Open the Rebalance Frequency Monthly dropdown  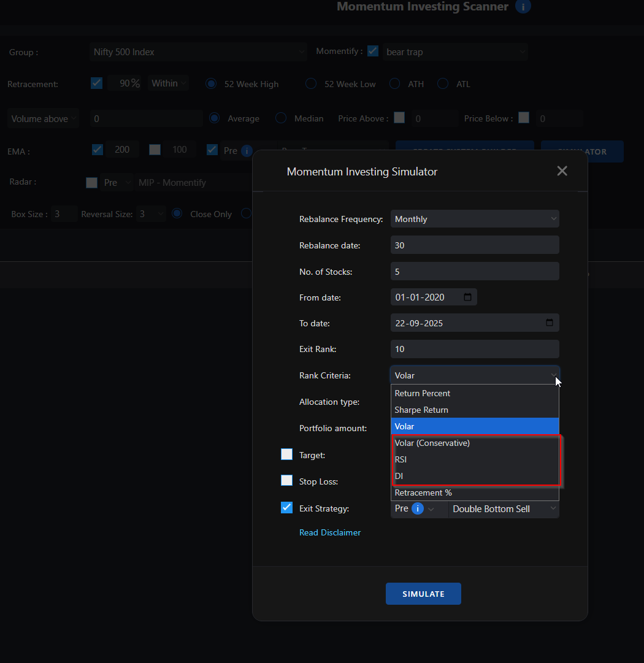click(x=475, y=219)
